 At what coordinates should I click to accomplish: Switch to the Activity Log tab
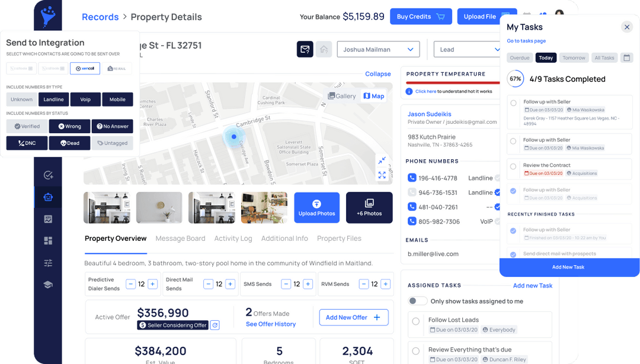point(233,239)
